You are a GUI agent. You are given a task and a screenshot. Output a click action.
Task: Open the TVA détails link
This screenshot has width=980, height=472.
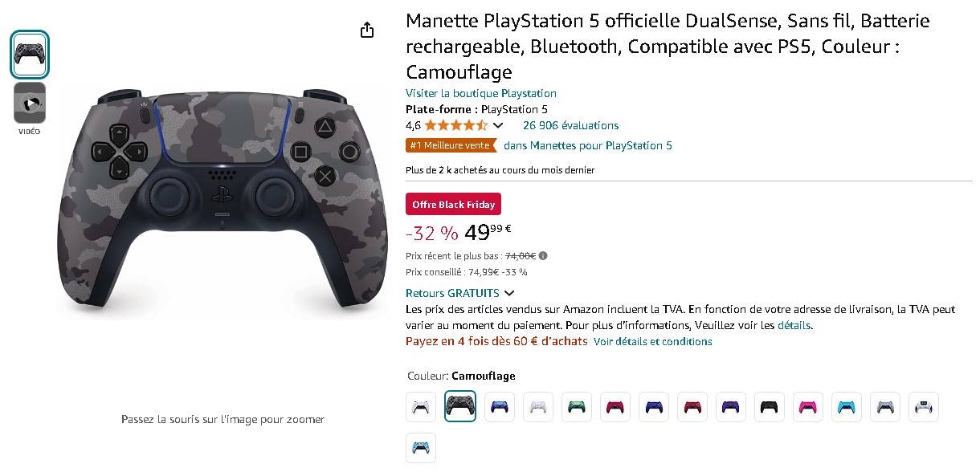pos(794,326)
